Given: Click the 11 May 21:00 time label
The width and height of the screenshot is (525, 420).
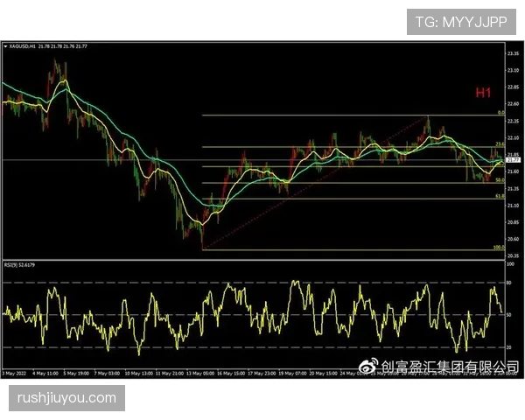Looking at the screenshot, I should 170,374.
